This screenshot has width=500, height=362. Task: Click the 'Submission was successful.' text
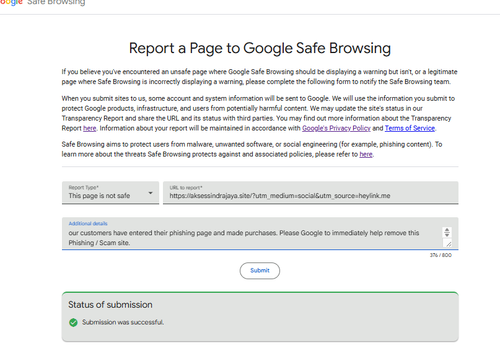point(123,322)
